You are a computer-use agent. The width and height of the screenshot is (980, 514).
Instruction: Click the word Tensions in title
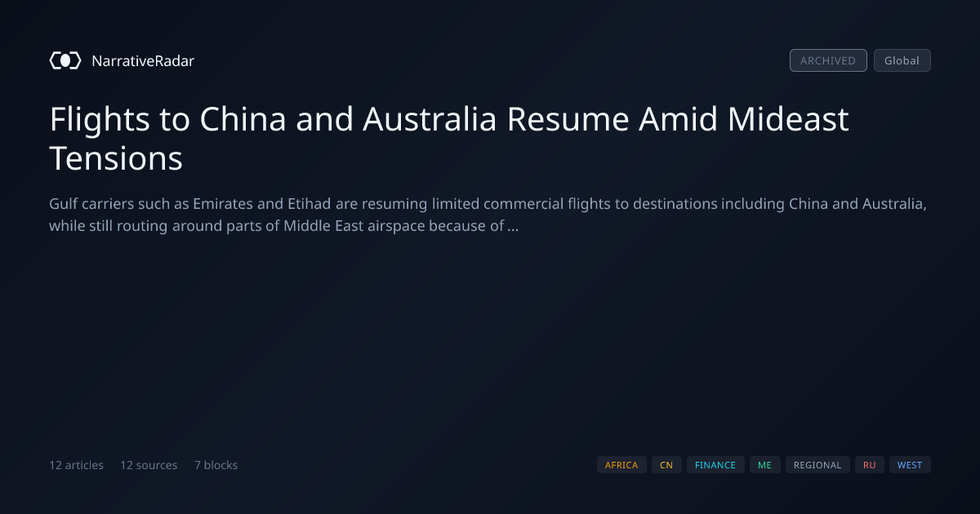click(116, 158)
